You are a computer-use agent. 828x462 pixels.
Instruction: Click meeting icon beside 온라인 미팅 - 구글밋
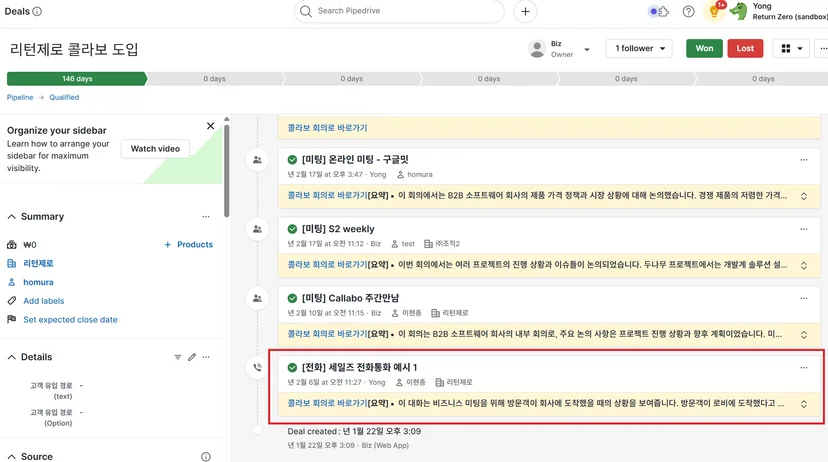coord(257,159)
